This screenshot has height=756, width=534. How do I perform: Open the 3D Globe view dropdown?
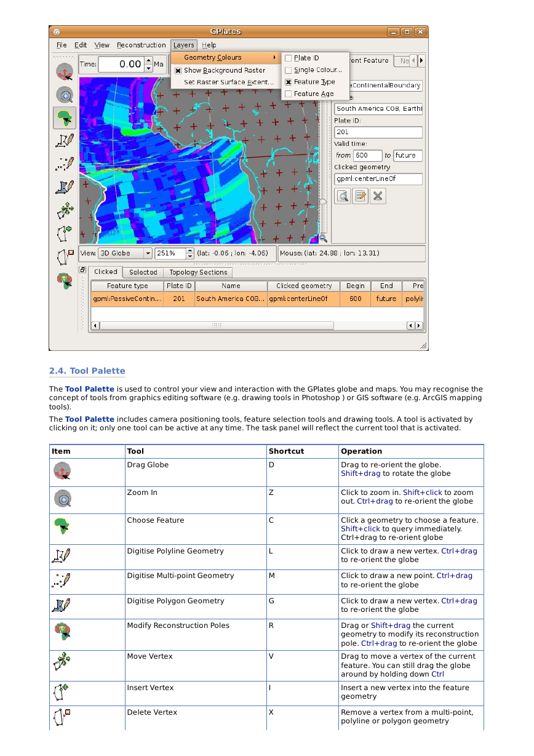click(126, 253)
